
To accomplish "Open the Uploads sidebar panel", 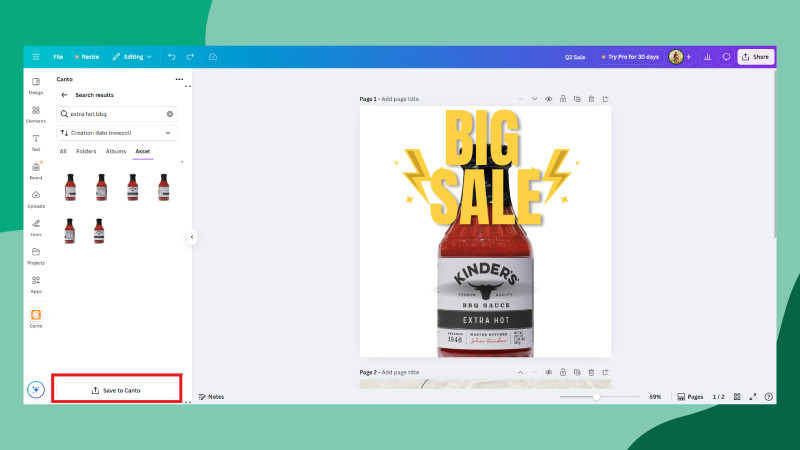I will pos(36,199).
